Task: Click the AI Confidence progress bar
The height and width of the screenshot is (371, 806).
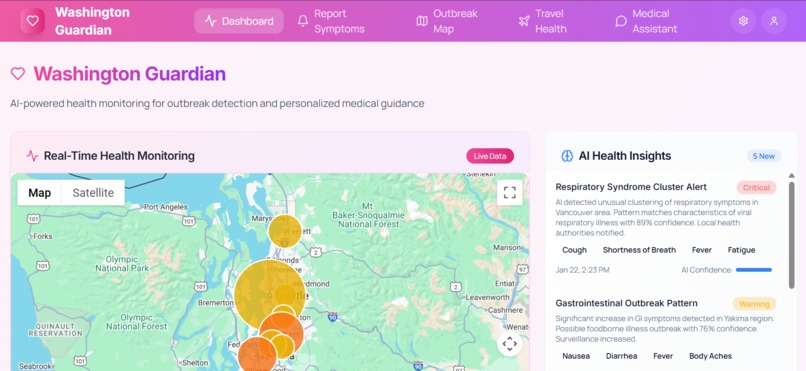Action: (754, 270)
